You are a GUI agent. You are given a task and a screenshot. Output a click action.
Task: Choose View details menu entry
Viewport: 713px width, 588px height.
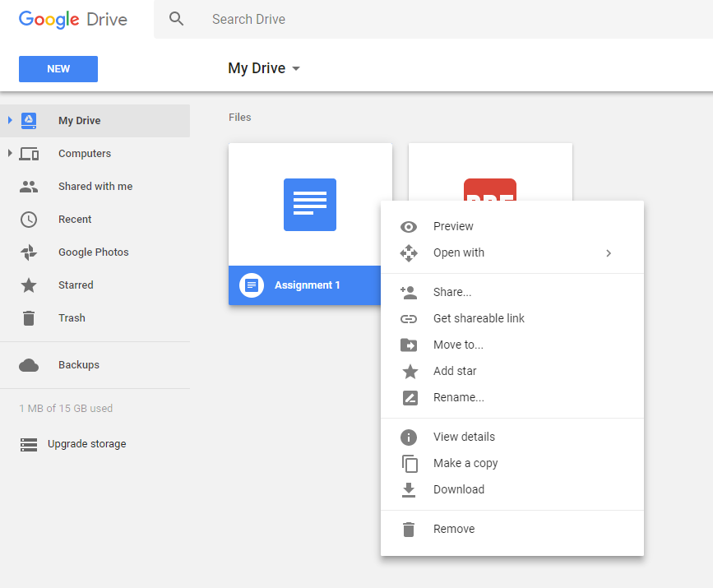click(512, 437)
